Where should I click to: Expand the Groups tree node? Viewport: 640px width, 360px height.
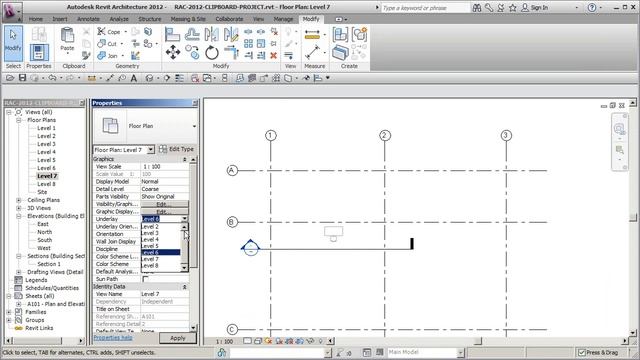(x=9, y=320)
